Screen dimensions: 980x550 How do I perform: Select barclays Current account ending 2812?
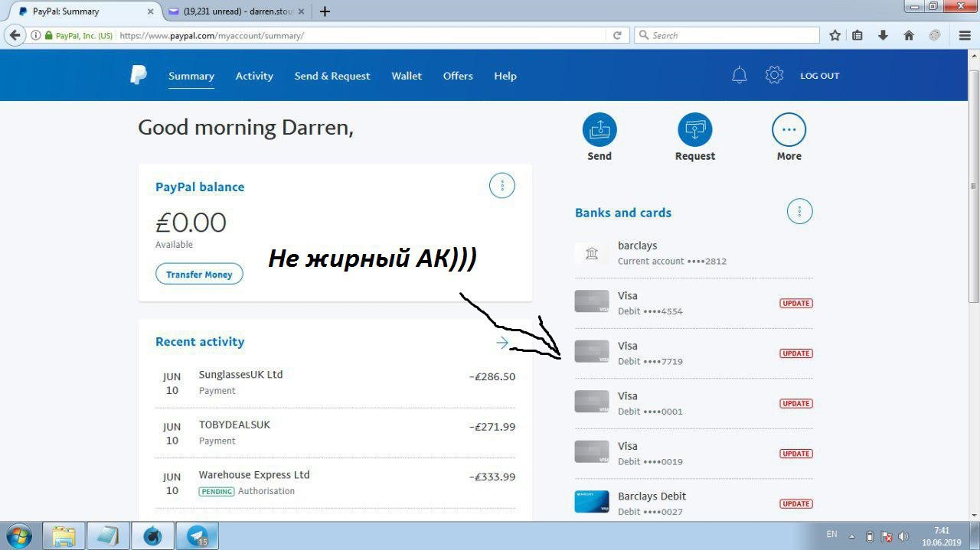click(x=694, y=253)
